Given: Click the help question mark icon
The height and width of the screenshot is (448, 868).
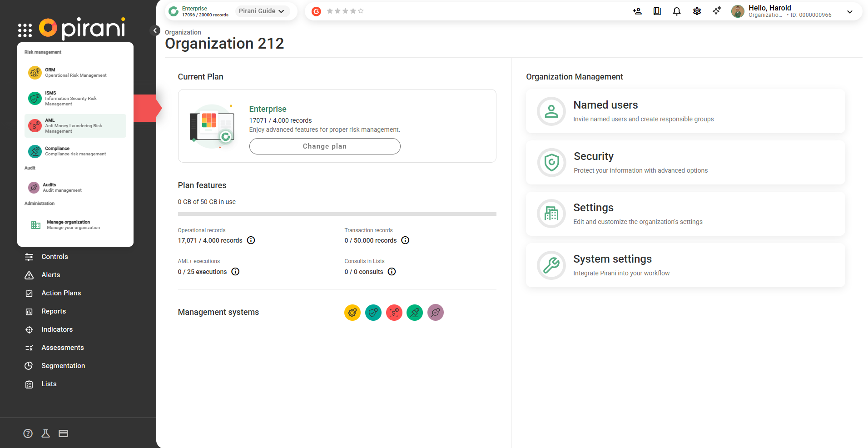Looking at the screenshot, I should click(28, 433).
